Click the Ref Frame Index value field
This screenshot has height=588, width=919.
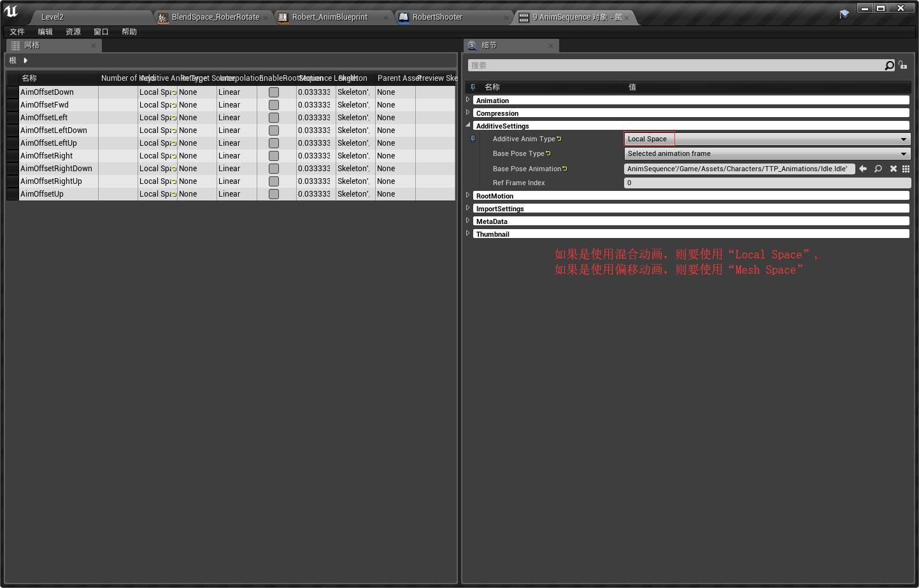click(x=767, y=183)
